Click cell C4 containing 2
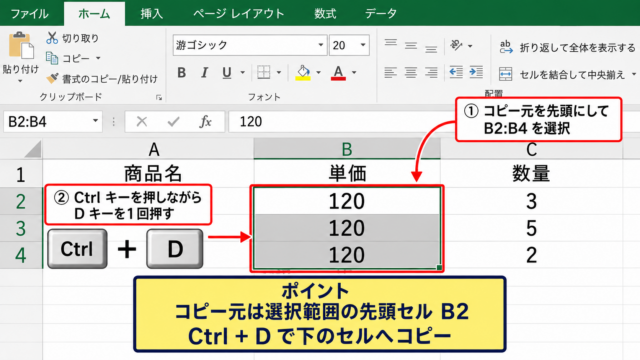 [x=531, y=255]
